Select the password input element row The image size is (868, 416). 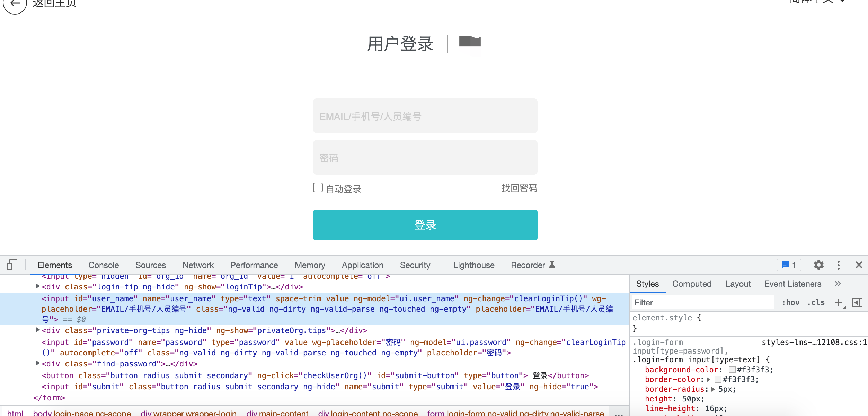[315, 347]
